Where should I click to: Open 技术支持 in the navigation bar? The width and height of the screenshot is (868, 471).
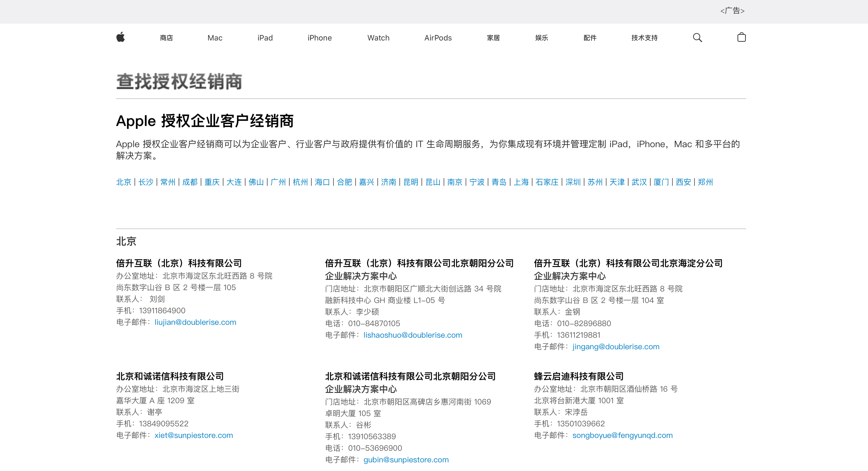click(x=644, y=38)
